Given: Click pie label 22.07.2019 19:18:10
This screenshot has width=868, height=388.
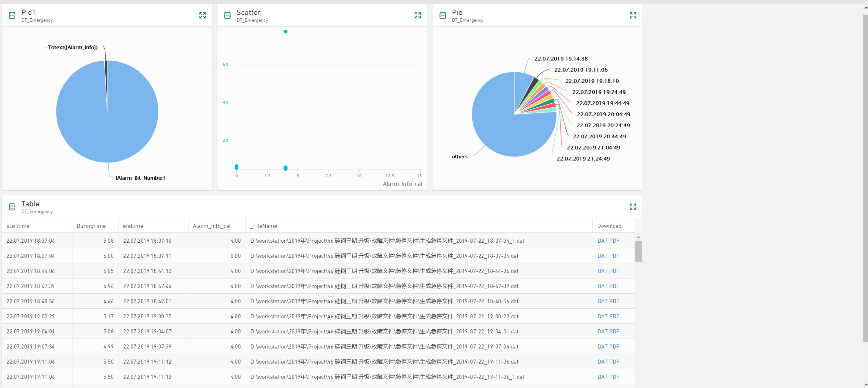Looking at the screenshot, I should [592, 81].
